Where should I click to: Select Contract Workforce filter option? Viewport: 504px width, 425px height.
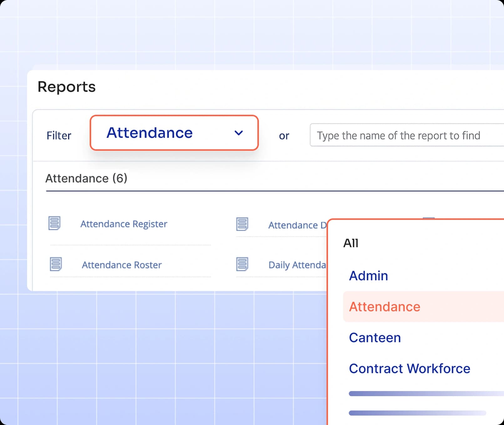(x=410, y=368)
